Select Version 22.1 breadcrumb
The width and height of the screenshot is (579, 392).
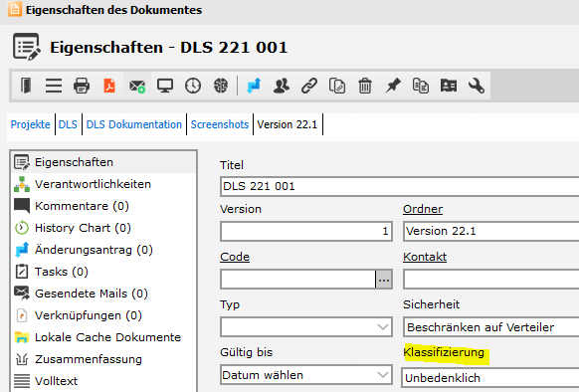click(288, 124)
